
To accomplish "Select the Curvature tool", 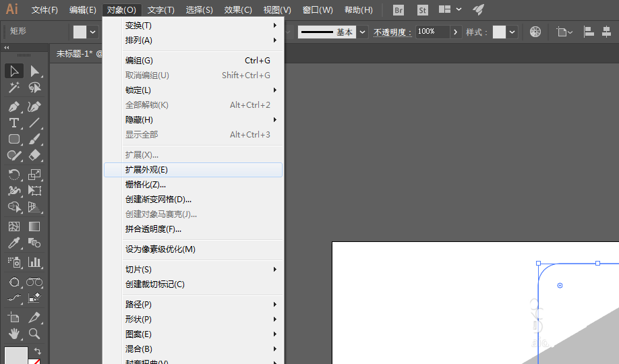I will 34,107.
